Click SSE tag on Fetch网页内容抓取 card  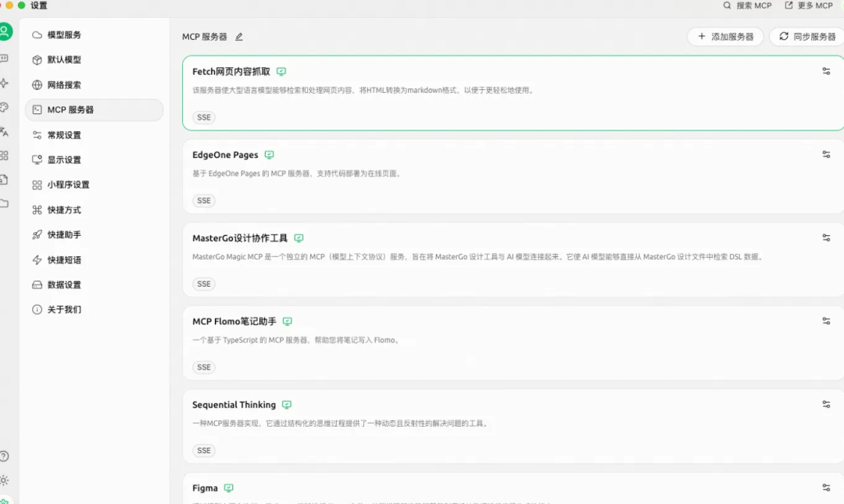204,117
